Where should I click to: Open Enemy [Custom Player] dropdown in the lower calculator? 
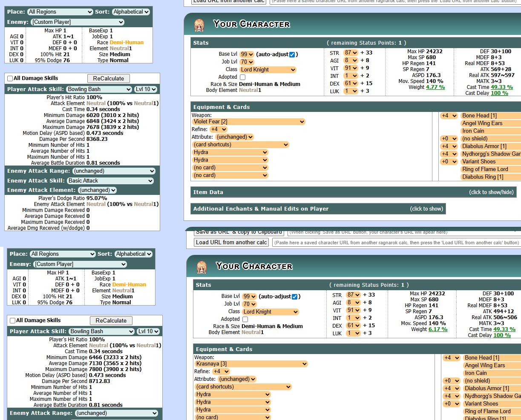pos(80,264)
